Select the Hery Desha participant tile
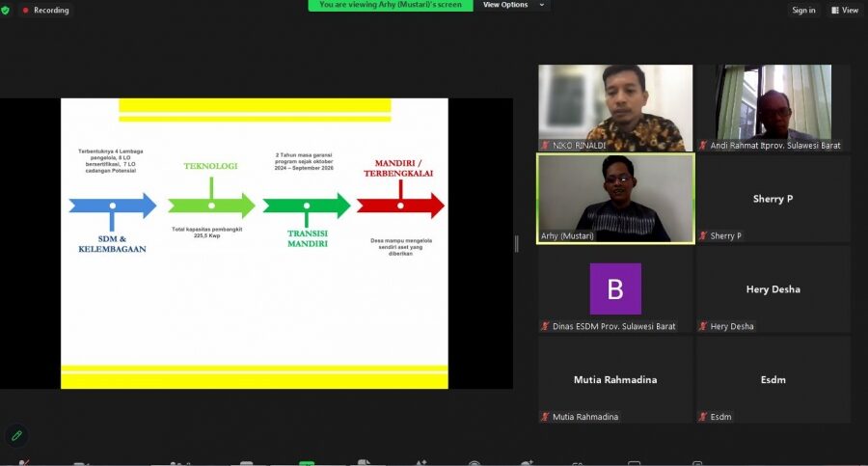 [x=773, y=288]
